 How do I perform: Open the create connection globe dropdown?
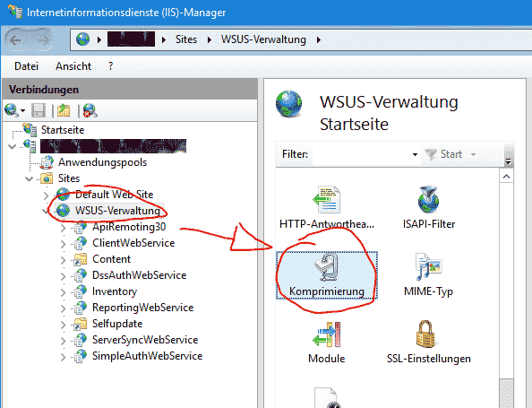pyautogui.click(x=15, y=110)
